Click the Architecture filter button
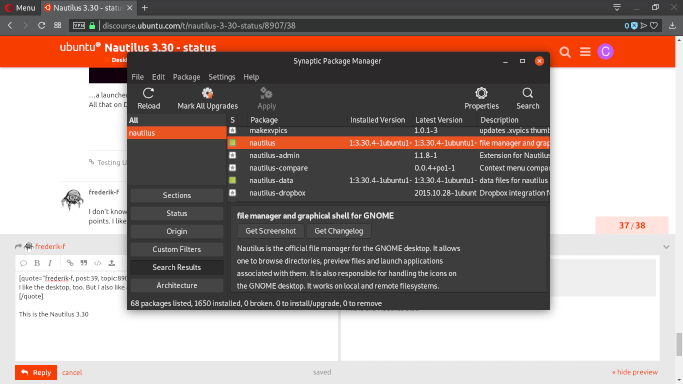This screenshot has width=683, height=384. (177, 286)
